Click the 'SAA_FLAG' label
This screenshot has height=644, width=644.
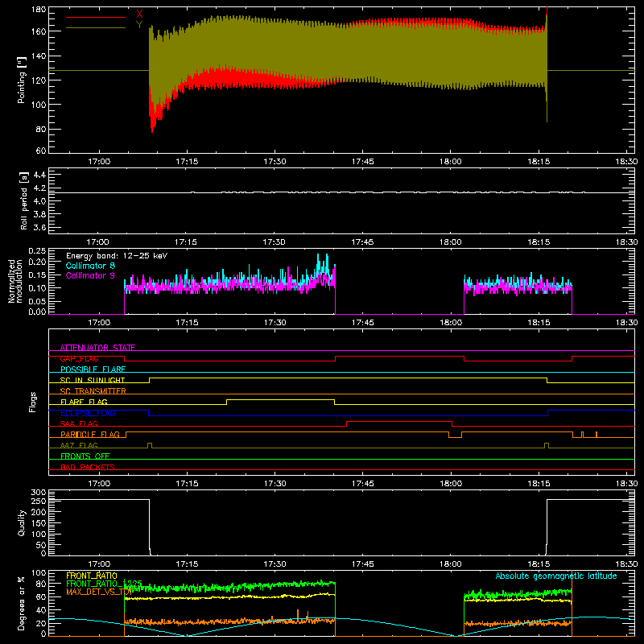79,423
